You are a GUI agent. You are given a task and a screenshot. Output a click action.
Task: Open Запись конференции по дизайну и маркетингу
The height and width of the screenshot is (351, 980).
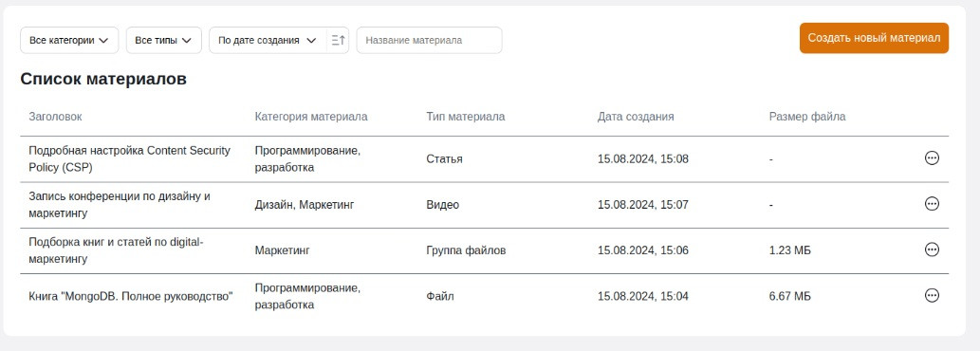click(120, 204)
